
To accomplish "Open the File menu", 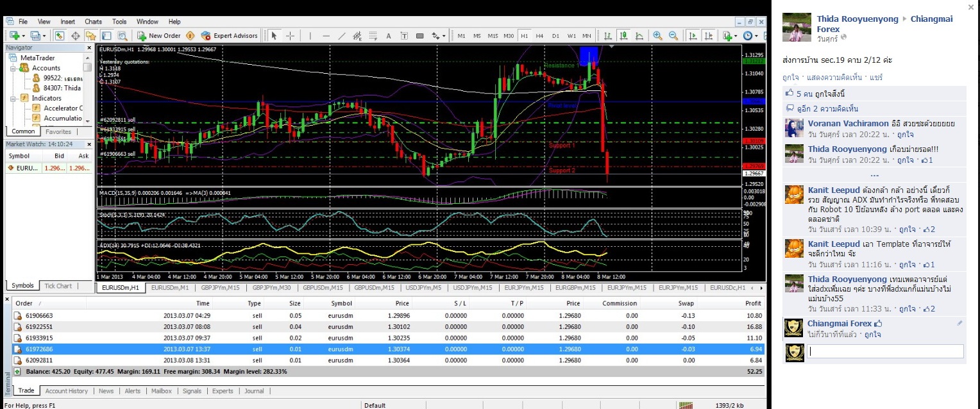I will pyautogui.click(x=23, y=22).
